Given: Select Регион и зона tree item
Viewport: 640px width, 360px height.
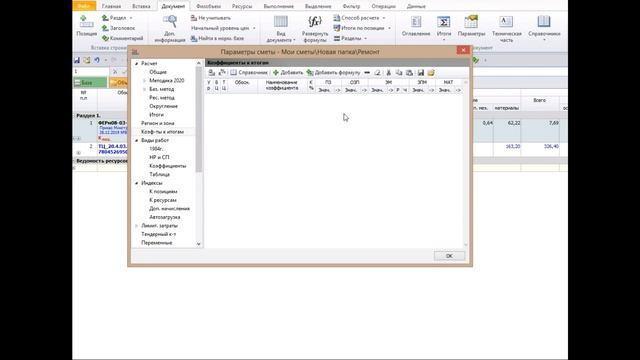Looking at the screenshot, I should 158,123.
